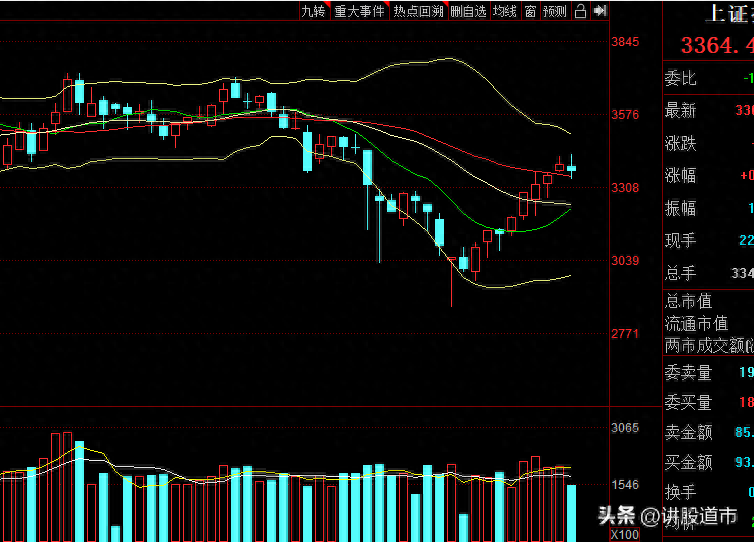
Task: Select the 1546 volume axis label
Action: 625,485
